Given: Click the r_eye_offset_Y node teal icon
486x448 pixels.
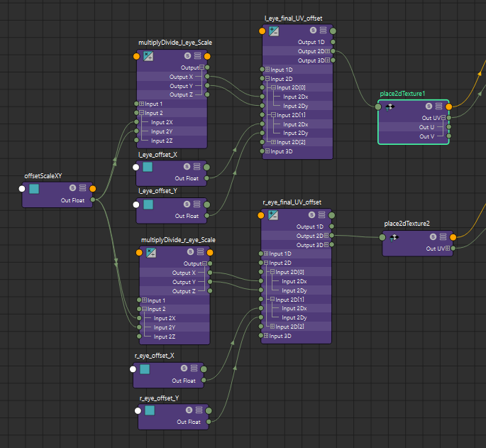Looking at the screenshot, I should point(150,410).
